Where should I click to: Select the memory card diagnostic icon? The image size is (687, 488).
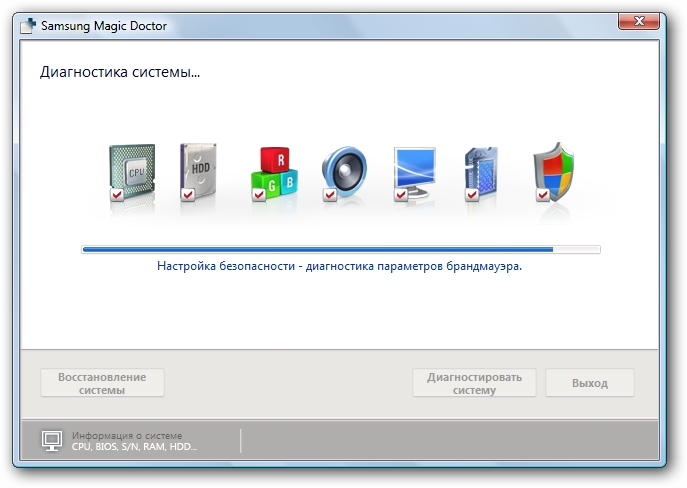pyautogui.click(x=481, y=174)
